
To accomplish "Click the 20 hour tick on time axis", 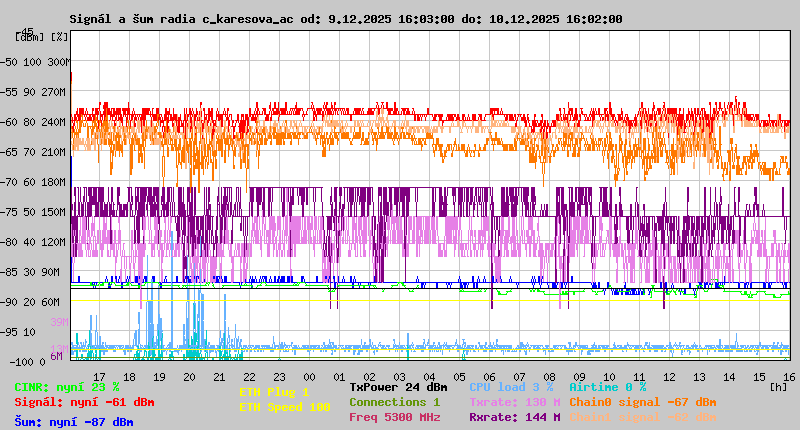I will pyautogui.click(x=188, y=377).
